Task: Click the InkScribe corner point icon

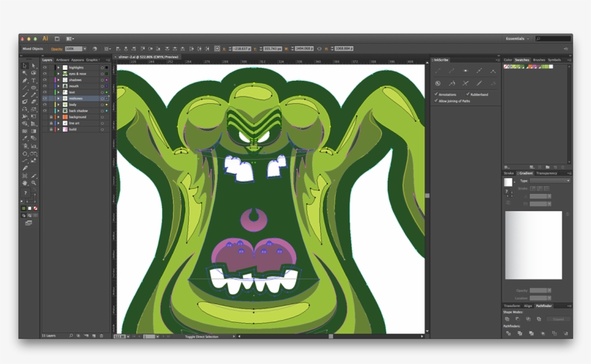Action: pyautogui.click(x=493, y=71)
